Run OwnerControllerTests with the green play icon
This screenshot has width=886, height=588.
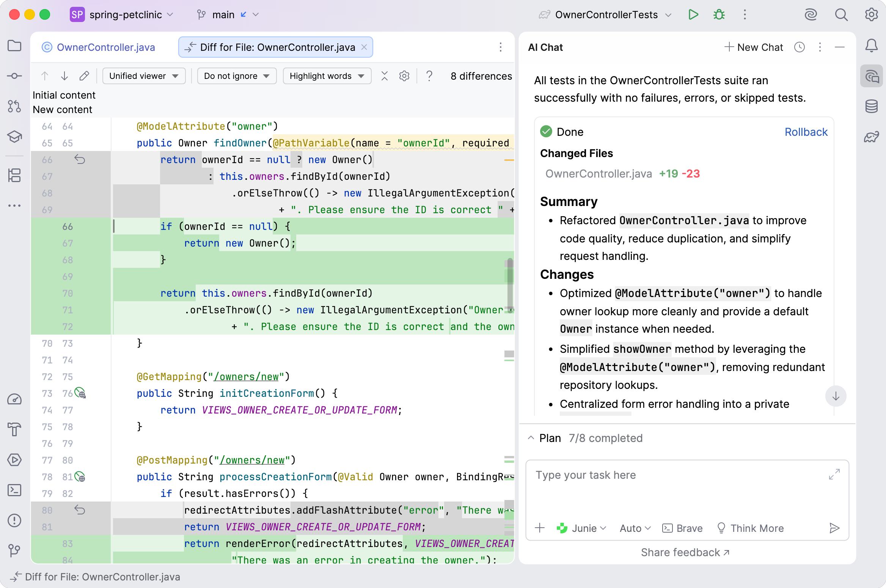pos(693,14)
